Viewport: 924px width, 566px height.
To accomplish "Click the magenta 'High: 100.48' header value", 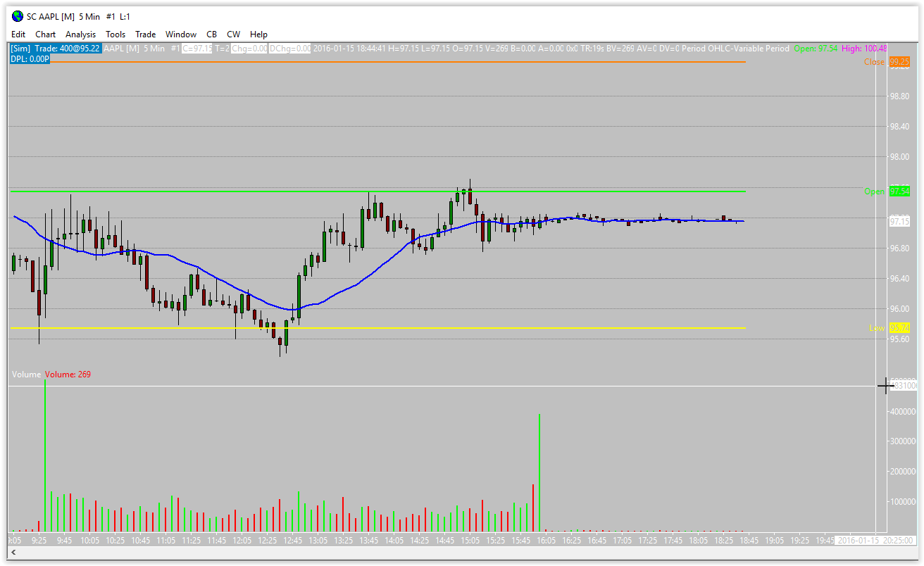I will (864, 49).
